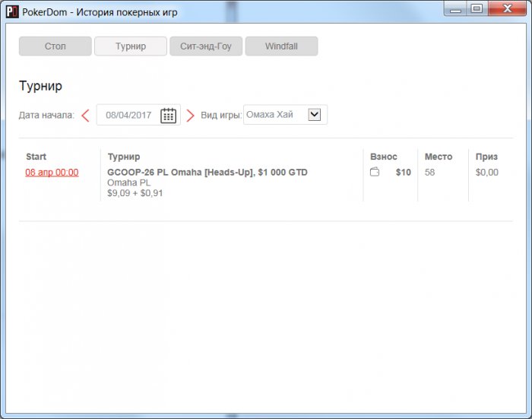Click the Дата начала label

46,115
